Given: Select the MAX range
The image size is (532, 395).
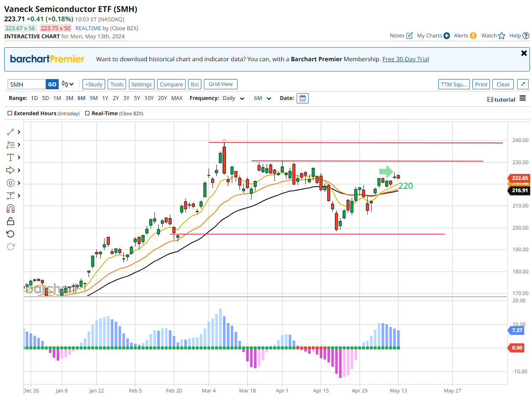Looking at the screenshot, I should [x=177, y=98].
